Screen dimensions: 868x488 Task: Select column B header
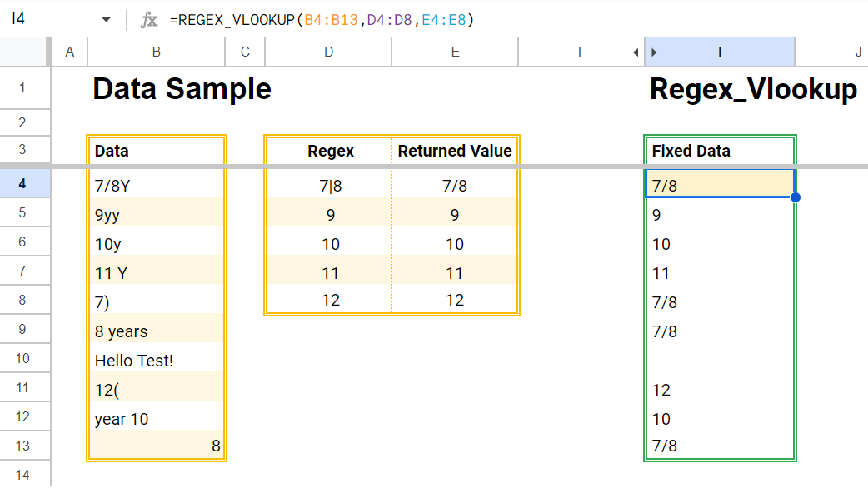coord(156,51)
